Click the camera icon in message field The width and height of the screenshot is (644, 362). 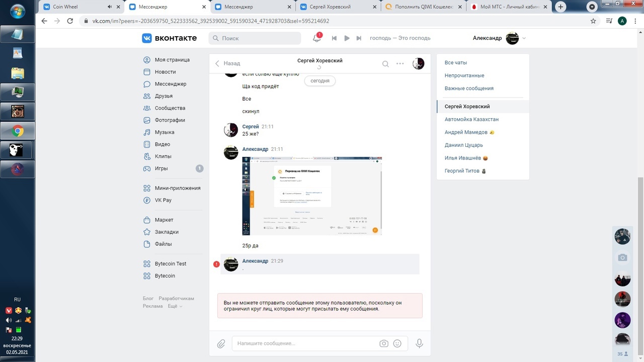384,343
